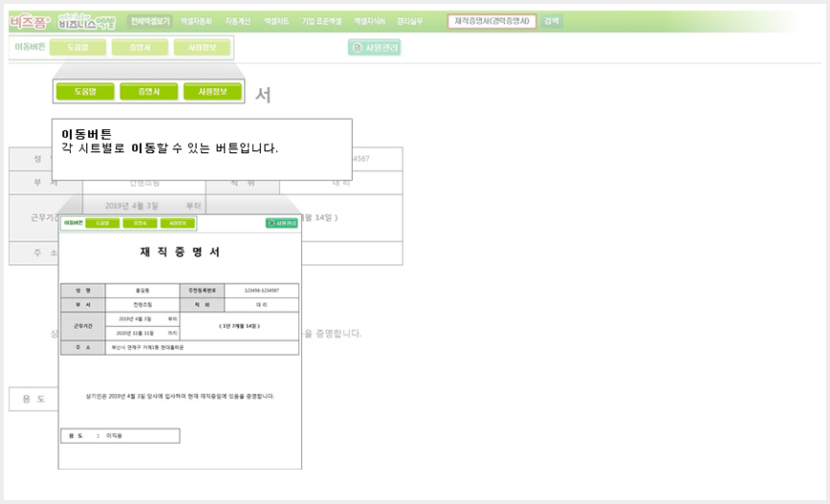Click the 비즈니스엑셀 logo

pyautogui.click(x=87, y=22)
